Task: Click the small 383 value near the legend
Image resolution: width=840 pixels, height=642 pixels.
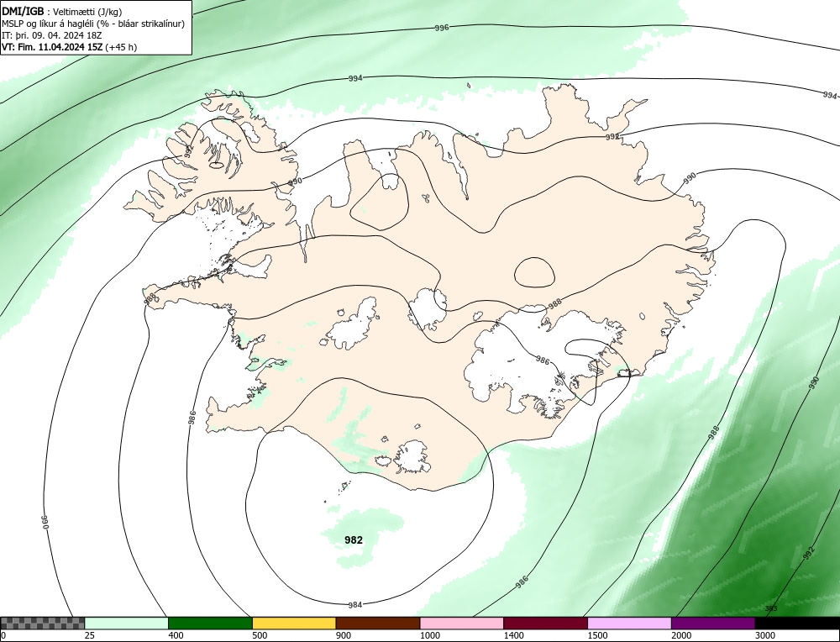Action: [x=771, y=608]
